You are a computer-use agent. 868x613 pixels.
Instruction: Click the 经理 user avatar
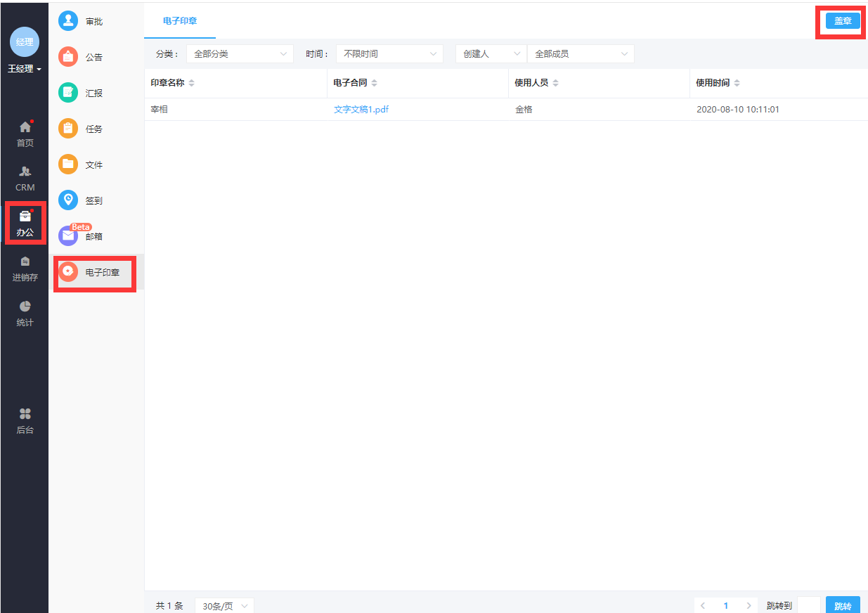coord(25,41)
